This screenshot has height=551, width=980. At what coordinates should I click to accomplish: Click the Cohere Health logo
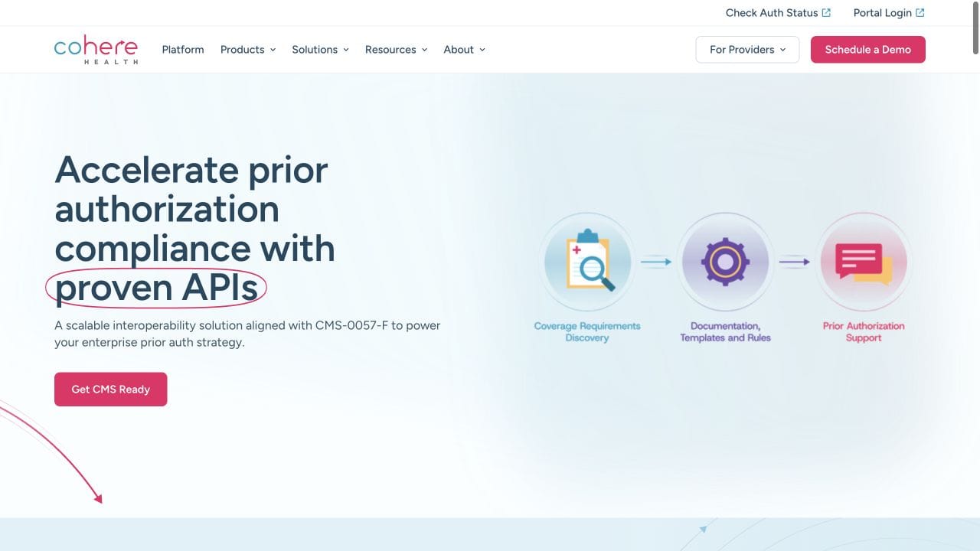pos(96,50)
